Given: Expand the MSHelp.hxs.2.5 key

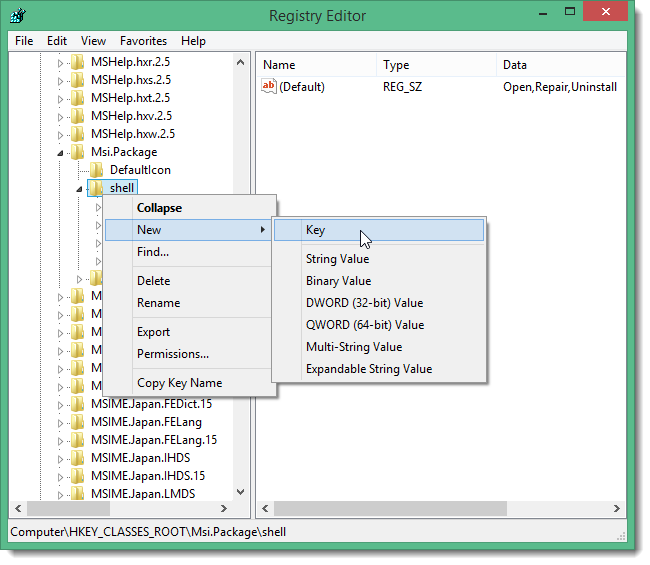Looking at the screenshot, I should pyautogui.click(x=60, y=81).
